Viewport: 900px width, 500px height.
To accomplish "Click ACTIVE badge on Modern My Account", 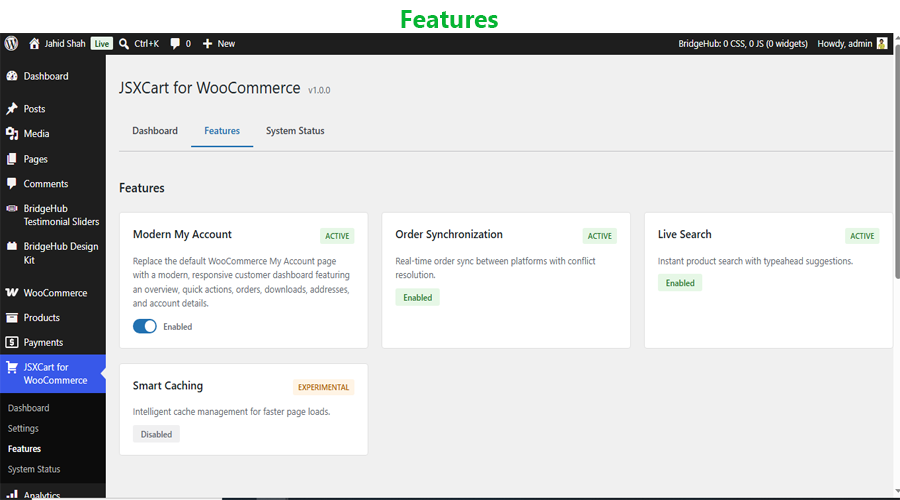I will click(x=337, y=236).
